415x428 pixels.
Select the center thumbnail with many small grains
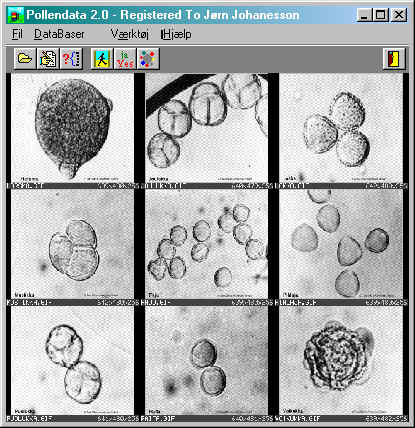click(x=206, y=244)
